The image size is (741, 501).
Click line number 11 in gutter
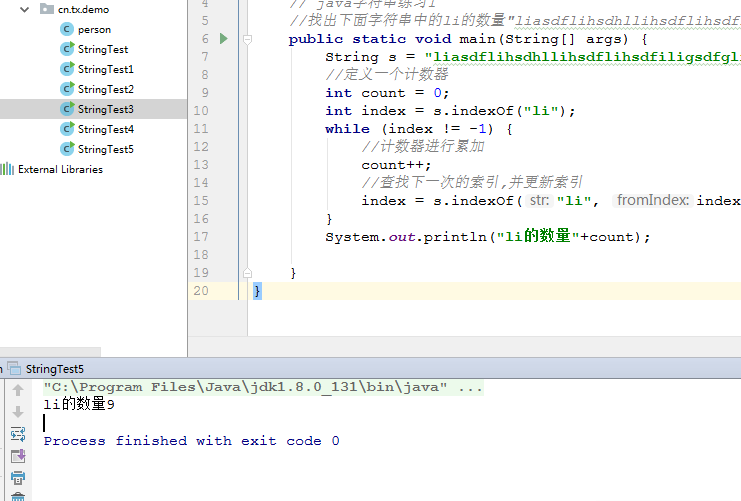click(x=201, y=129)
